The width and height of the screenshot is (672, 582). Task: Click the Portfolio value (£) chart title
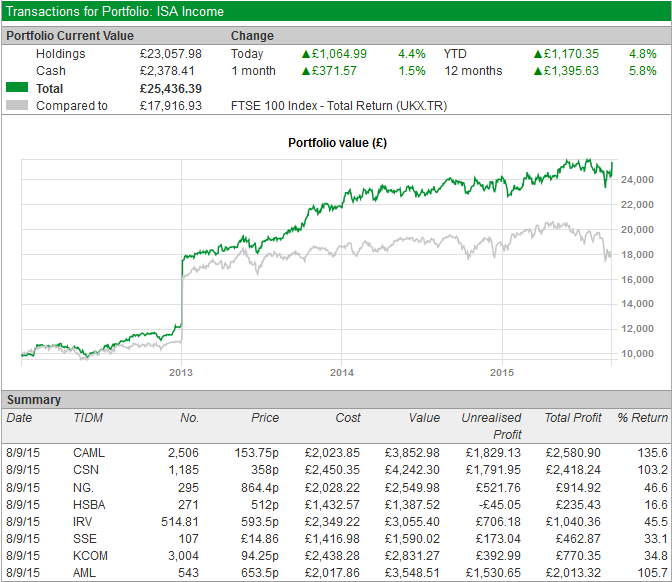tap(337, 143)
